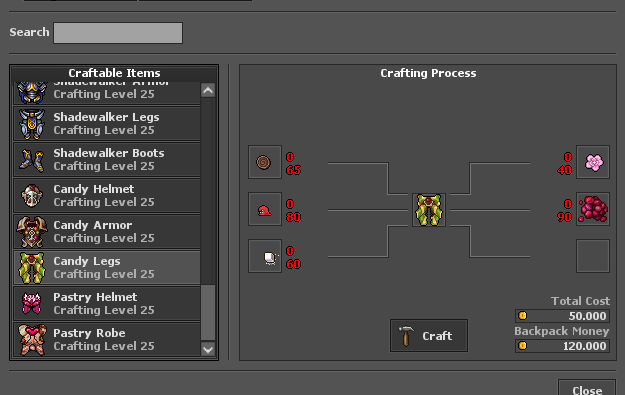The width and height of the screenshot is (625, 395).
Task: Choose Pastry Robe from the list
Action: (107, 339)
